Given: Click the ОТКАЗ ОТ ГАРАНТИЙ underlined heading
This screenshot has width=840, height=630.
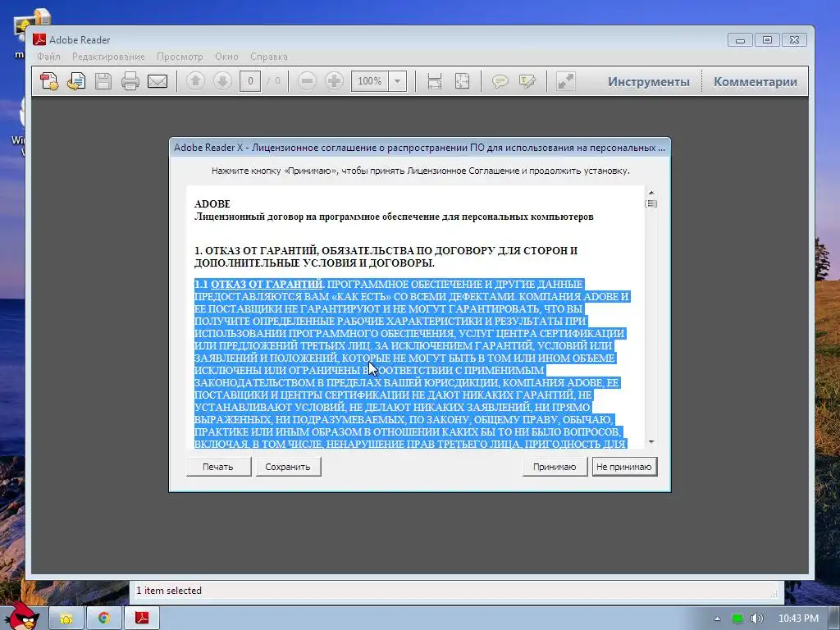Looking at the screenshot, I should tap(267, 284).
